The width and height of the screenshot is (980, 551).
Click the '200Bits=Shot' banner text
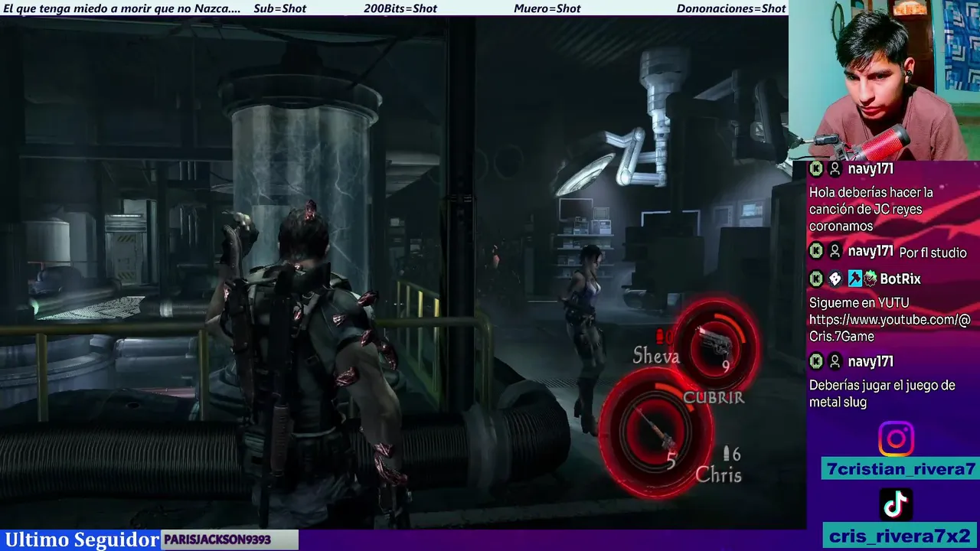[x=400, y=8]
